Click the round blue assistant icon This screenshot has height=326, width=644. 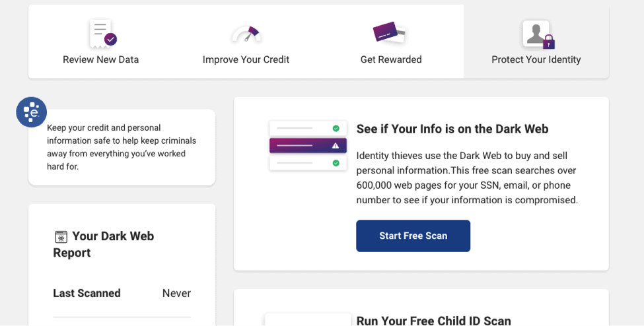pos(31,112)
